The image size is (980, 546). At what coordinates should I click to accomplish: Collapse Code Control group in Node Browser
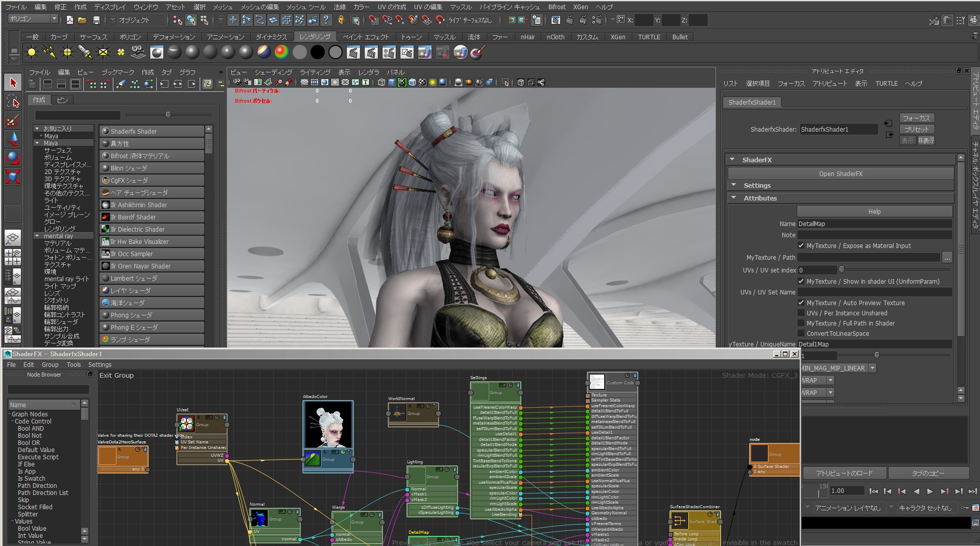pyautogui.click(x=12, y=421)
